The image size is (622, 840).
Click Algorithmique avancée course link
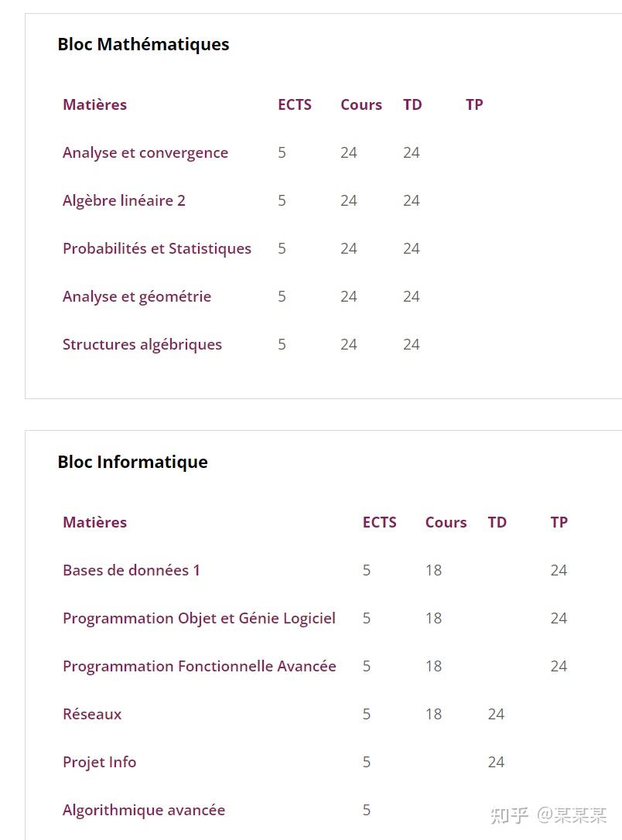click(x=144, y=810)
